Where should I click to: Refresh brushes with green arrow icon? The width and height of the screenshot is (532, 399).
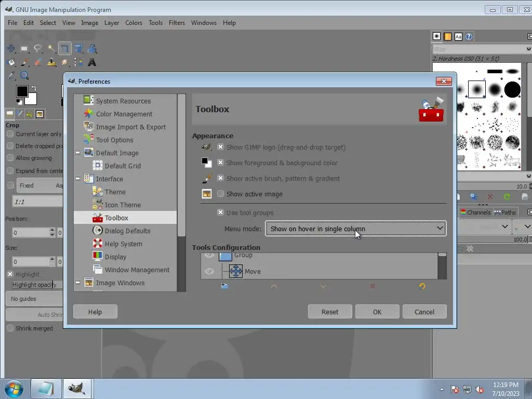[x=507, y=196]
